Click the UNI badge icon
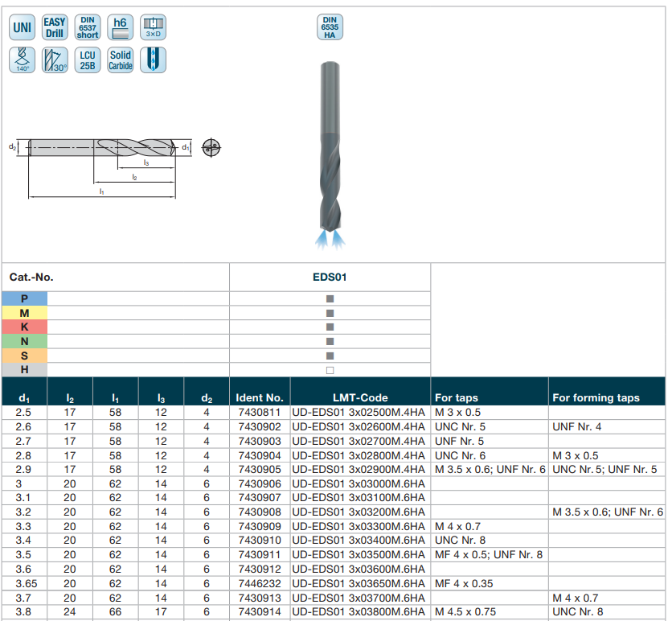The image size is (672, 621). point(22,27)
